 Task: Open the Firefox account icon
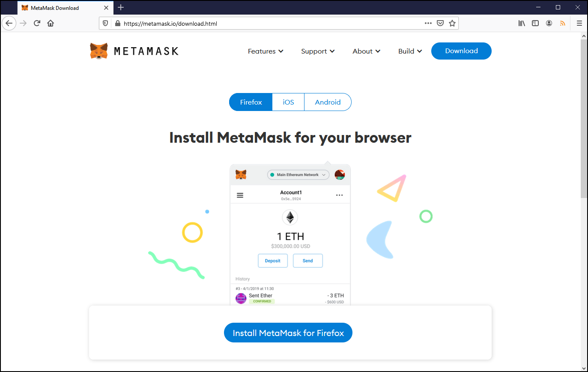point(549,24)
